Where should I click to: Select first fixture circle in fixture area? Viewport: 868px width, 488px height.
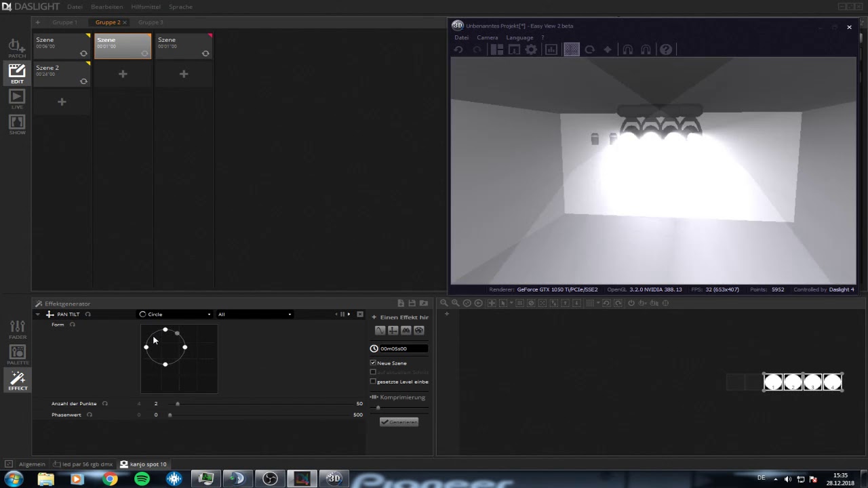click(x=773, y=382)
